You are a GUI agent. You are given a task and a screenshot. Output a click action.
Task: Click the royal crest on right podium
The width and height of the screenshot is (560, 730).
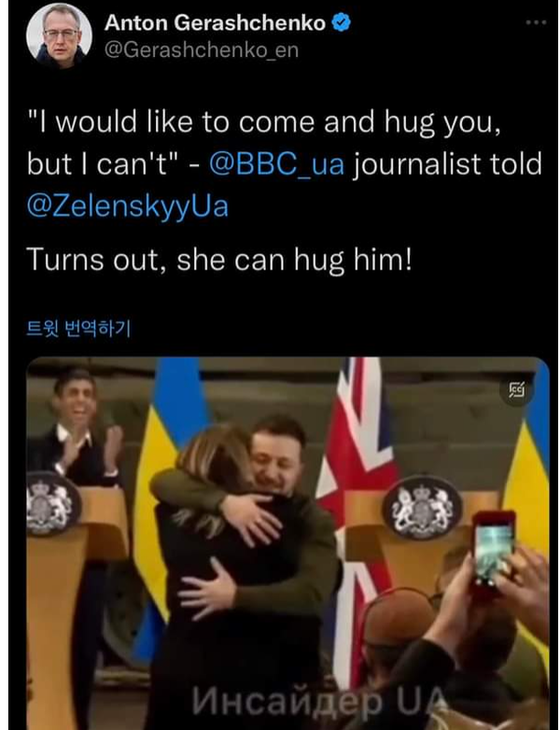pos(422,508)
